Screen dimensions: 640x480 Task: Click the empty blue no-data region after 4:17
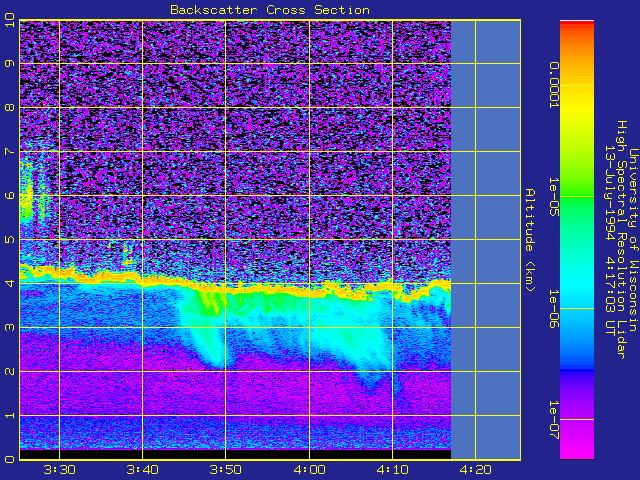(x=486, y=240)
